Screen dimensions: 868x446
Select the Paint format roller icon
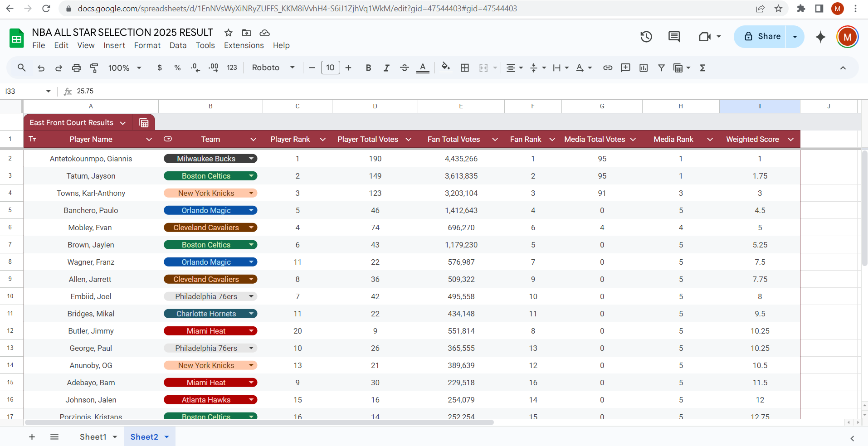(x=94, y=68)
